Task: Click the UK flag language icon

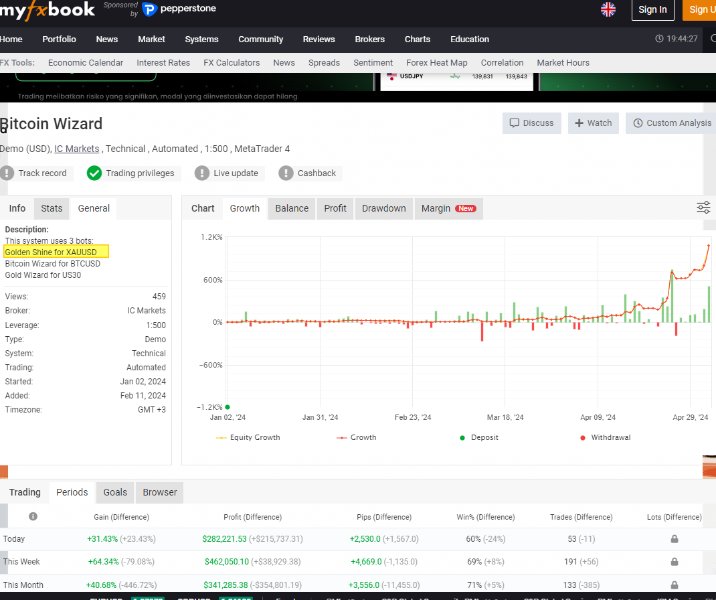Action: pyautogui.click(x=608, y=10)
